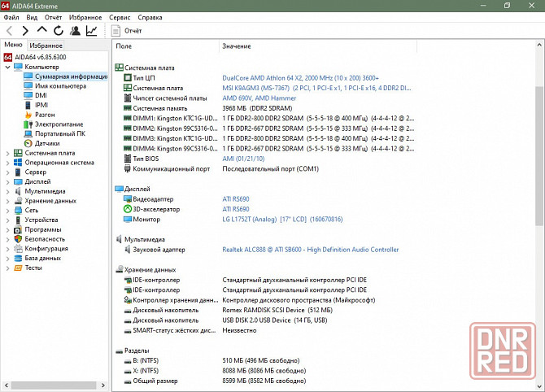Click the vertical scrollbar down arrow
This screenshot has width=545, height=392.
[x=539, y=386]
